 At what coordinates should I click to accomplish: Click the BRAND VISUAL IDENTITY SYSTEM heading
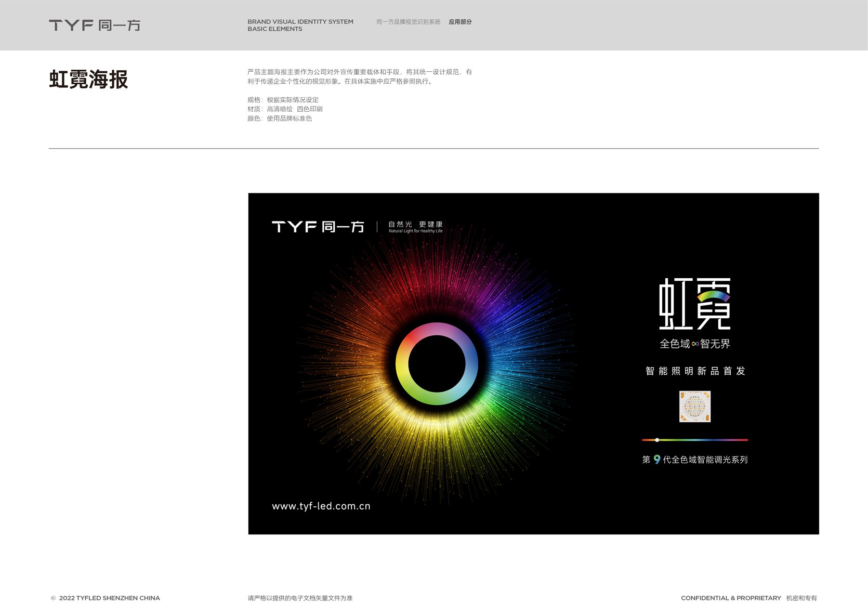(300, 22)
